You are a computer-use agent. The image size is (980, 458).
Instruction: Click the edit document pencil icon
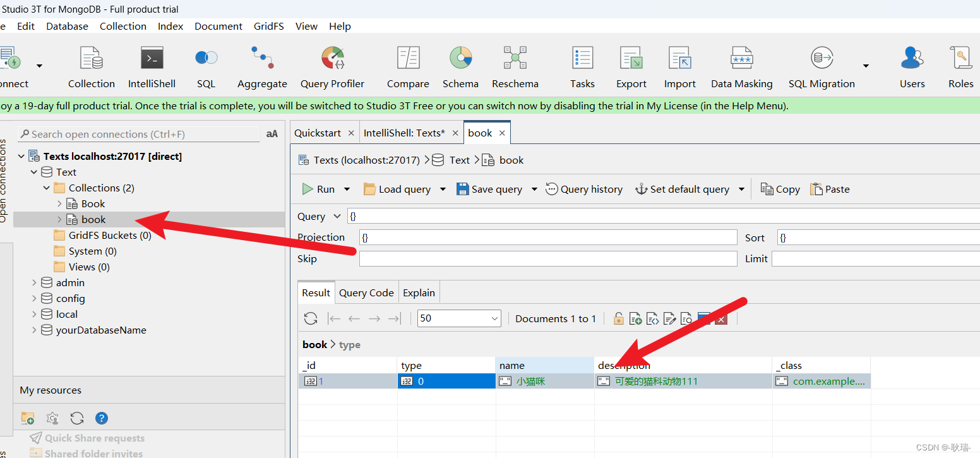(669, 318)
